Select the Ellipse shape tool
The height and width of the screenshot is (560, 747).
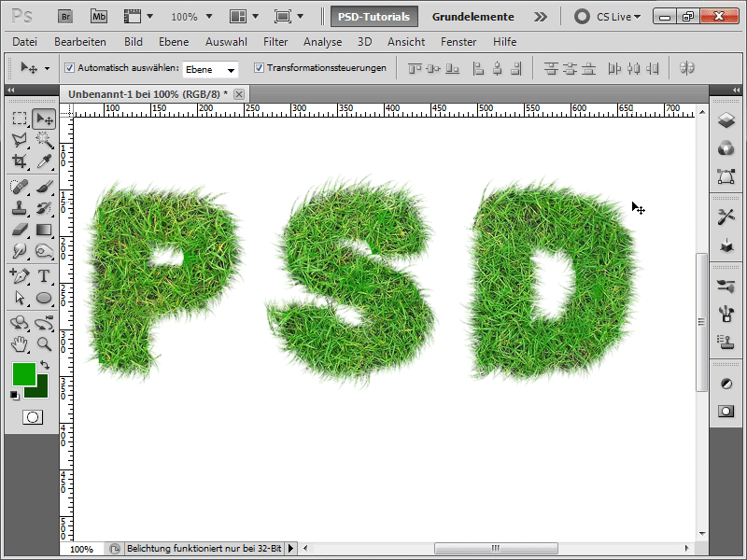tap(44, 298)
